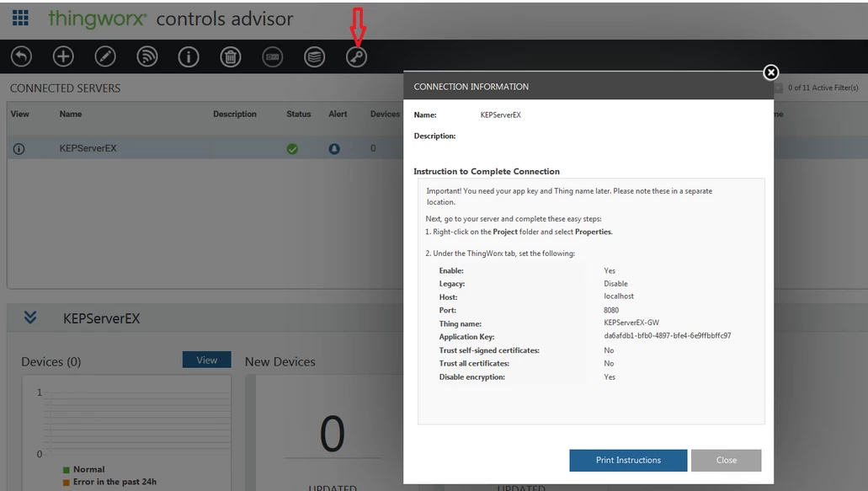The image size is (868, 491).
Task: Click the edit pencil toolbar icon
Action: click(105, 56)
